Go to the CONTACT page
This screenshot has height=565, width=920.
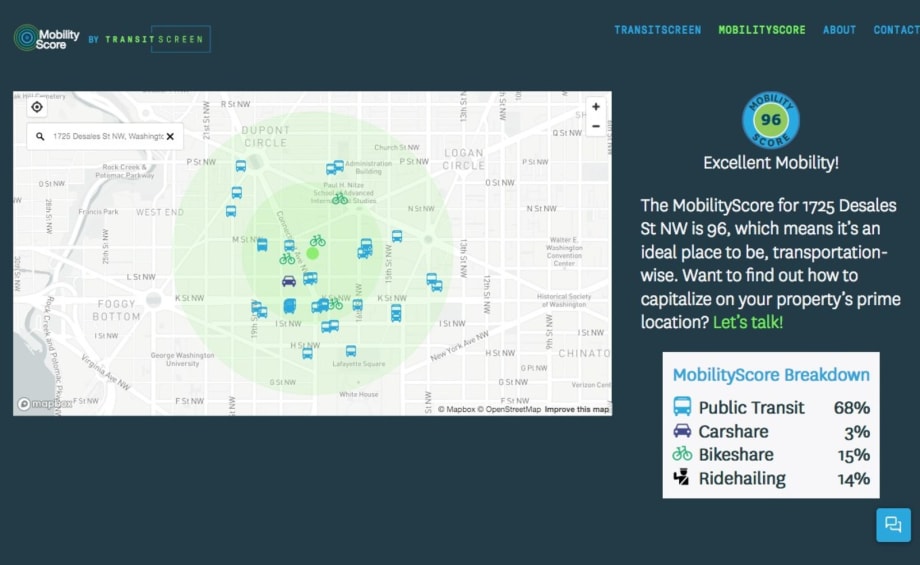coord(896,30)
